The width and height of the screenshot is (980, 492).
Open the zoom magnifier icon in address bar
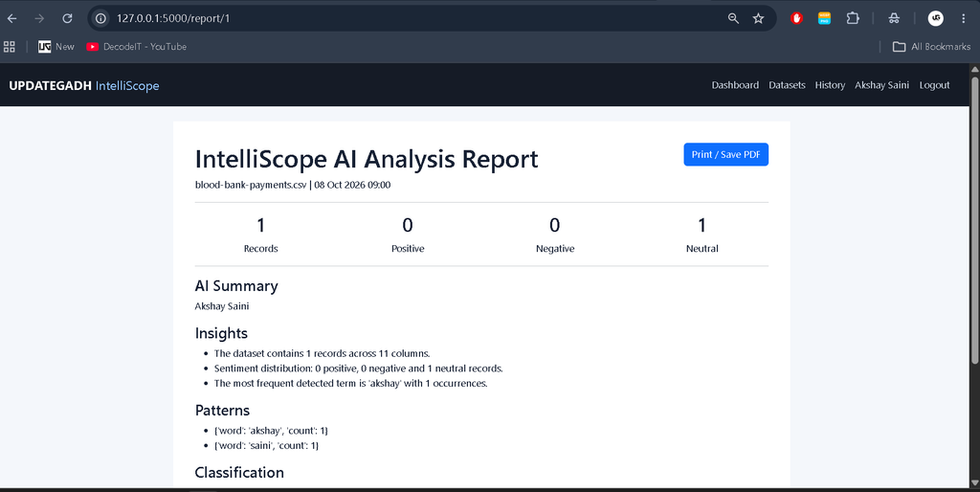(x=733, y=19)
